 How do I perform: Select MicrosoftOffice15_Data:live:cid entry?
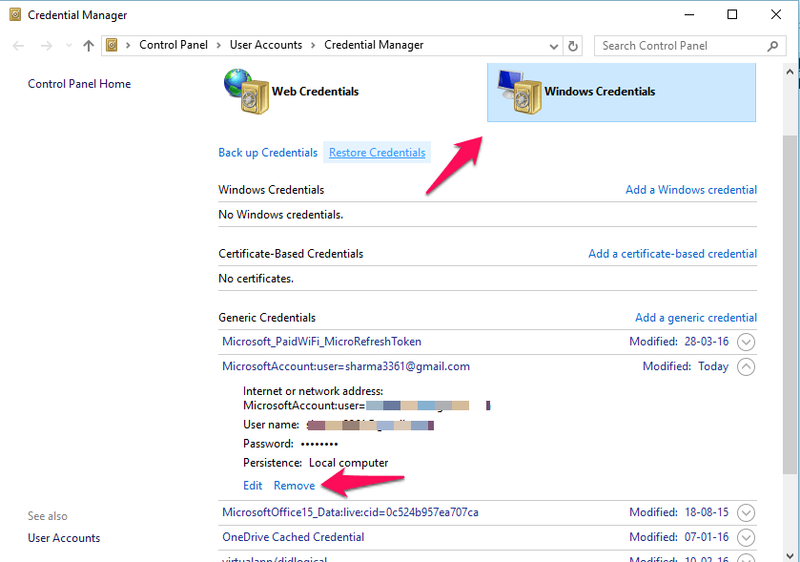coord(350,512)
